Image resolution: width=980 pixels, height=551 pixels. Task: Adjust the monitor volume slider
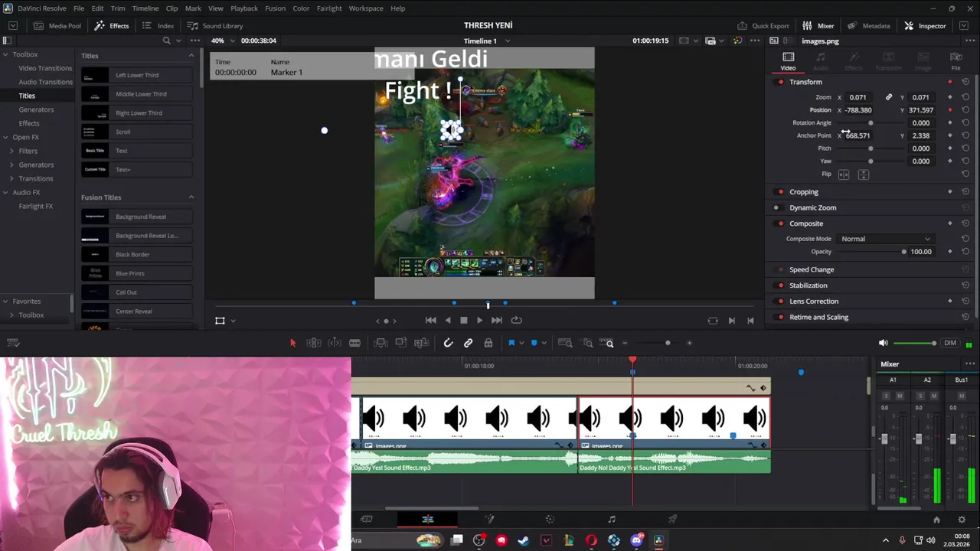click(x=915, y=343)
